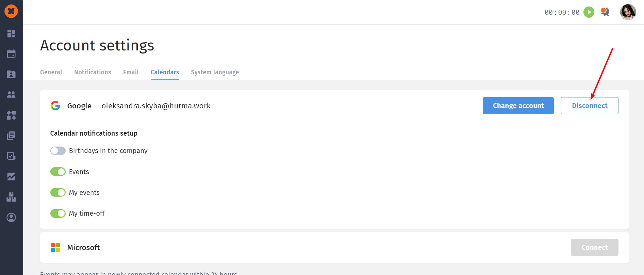This screenshot has height=275, width=644.
Task: Click the Change account button
Action: [518, 106]
